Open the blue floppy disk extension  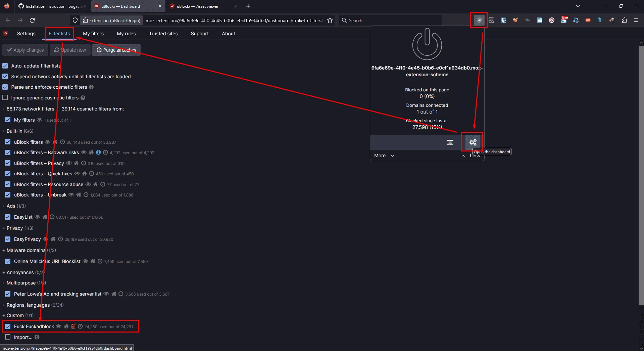tap(540, 20)
